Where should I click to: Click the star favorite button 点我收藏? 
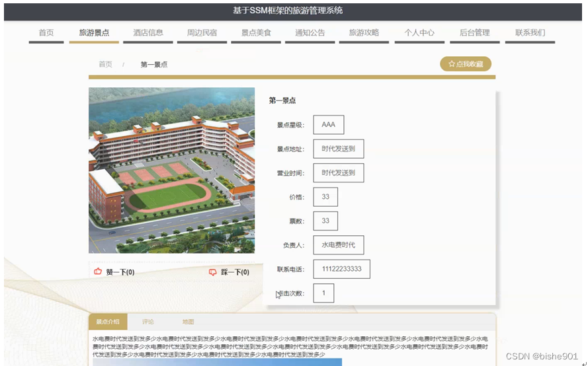pos(466,64)
